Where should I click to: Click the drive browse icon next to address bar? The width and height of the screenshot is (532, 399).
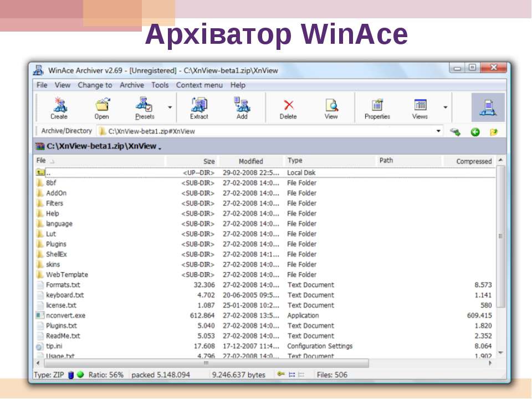click(x=455, y=132)
